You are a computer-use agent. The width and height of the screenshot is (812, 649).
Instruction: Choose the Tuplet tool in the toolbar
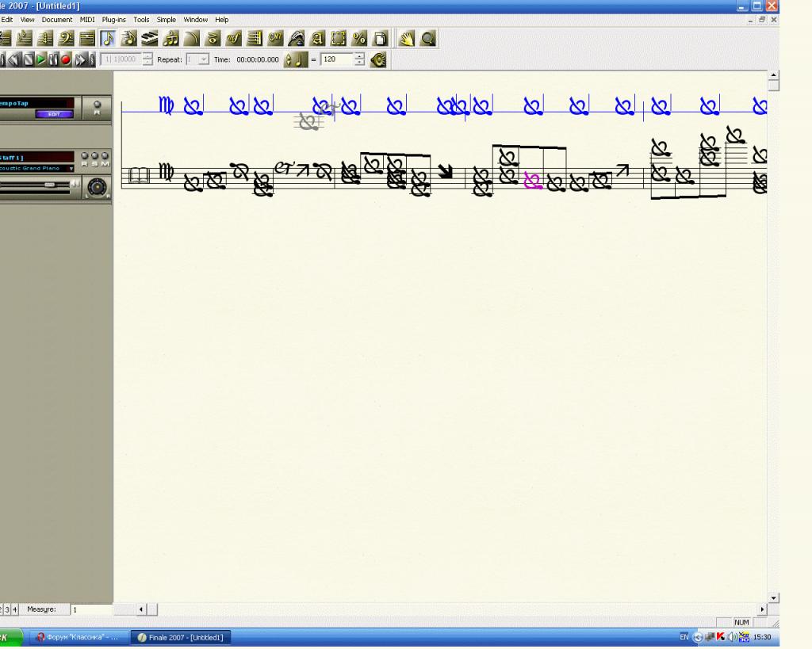click(x=170, y=38)
